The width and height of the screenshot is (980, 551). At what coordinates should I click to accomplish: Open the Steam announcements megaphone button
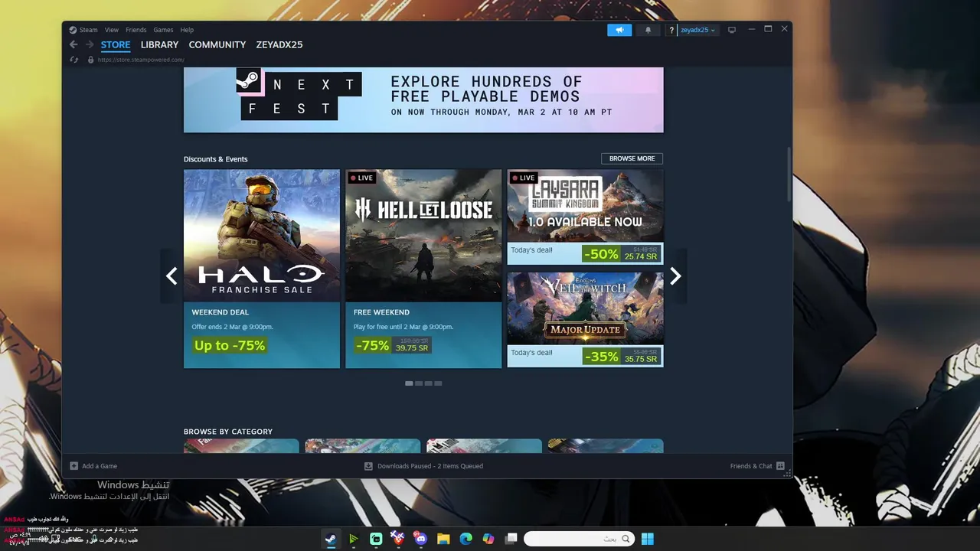click(x=619, y=30)
